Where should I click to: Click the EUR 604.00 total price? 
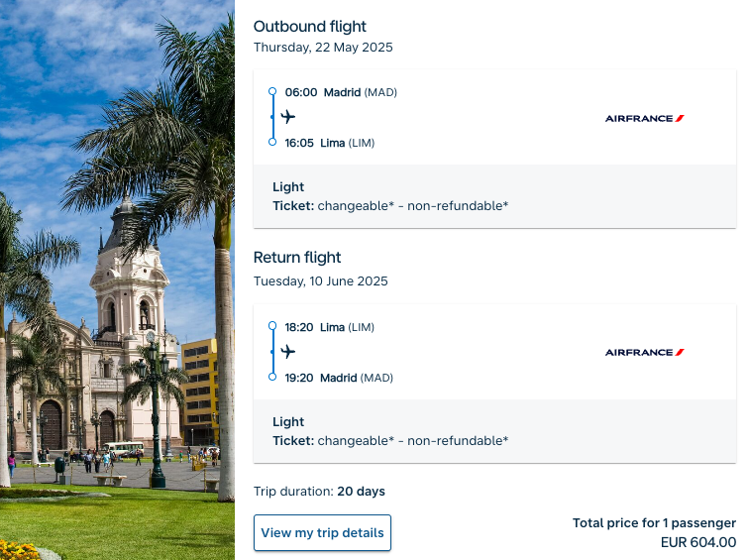pyautogui.click(x=698, y=542)
